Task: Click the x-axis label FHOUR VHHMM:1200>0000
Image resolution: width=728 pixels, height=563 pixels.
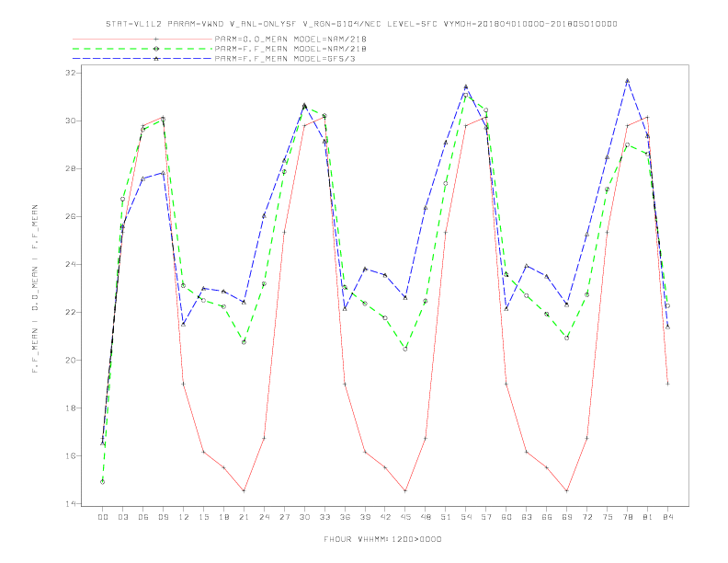Action: click(382, 539)
